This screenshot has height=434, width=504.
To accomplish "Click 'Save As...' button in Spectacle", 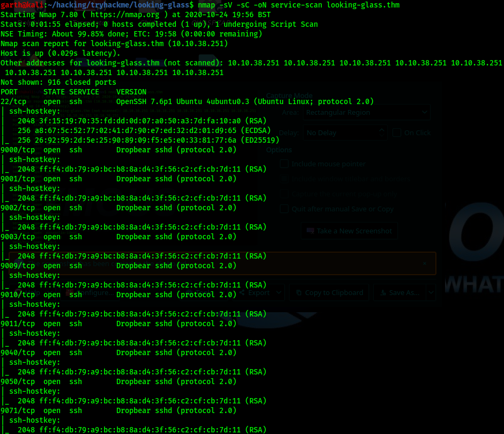I will pos(400,292).
